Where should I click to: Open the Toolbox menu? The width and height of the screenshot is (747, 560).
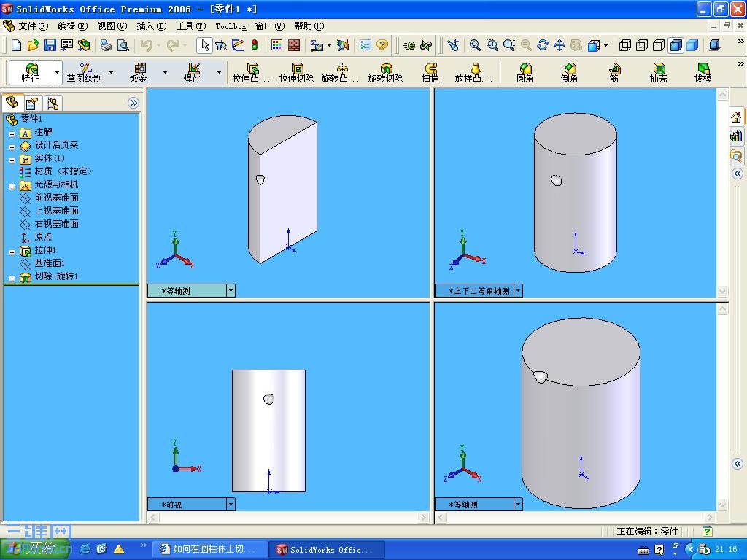(x=231, y=26)
